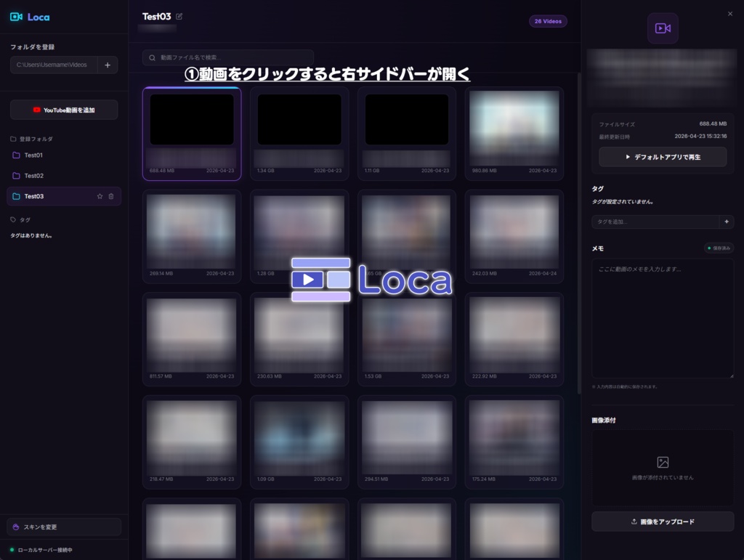Select the 980.86 MB video card
Viewport: 744px width, 560px height.
[x=514, y=134]
